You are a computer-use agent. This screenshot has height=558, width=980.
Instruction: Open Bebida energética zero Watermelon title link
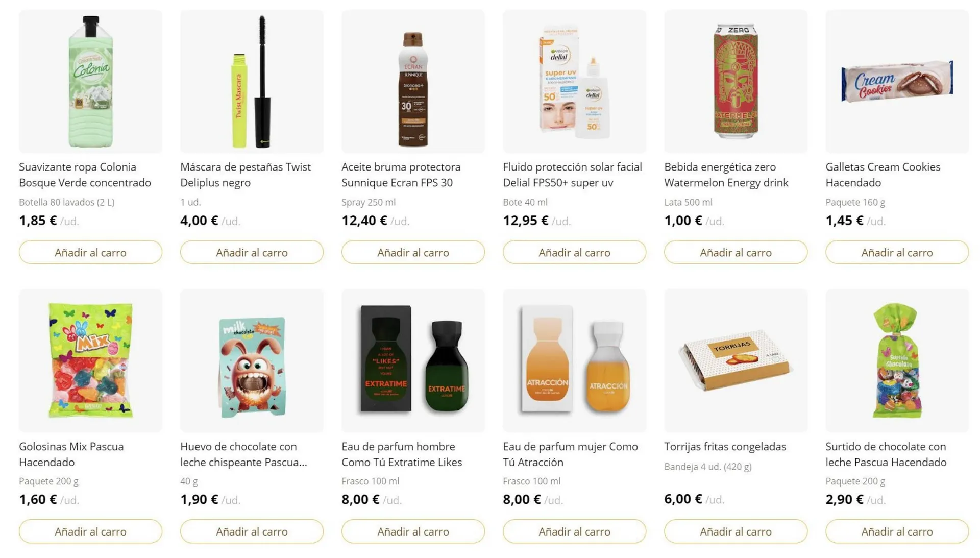click(726, 175)
